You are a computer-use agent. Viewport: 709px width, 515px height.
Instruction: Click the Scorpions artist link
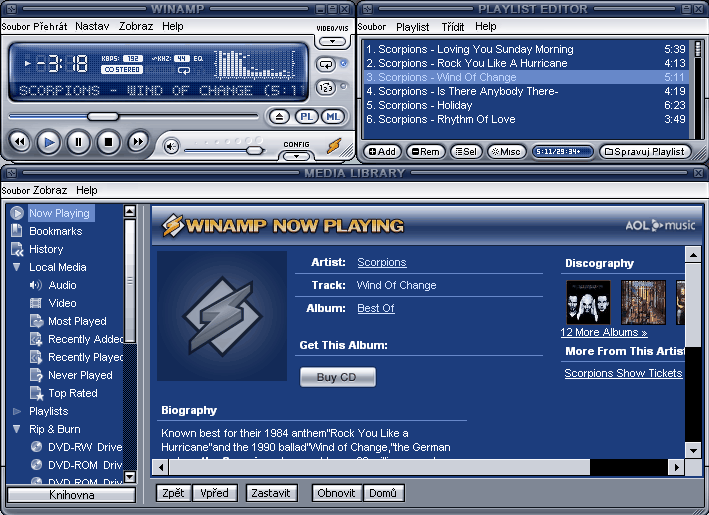pyautogui.click(x=382, y=262)
